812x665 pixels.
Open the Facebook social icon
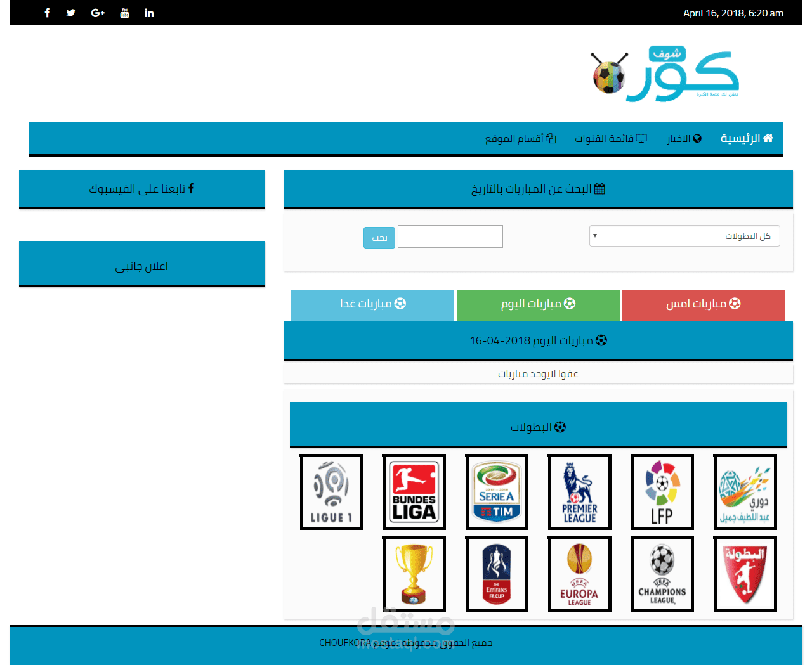tap(47, 13)
